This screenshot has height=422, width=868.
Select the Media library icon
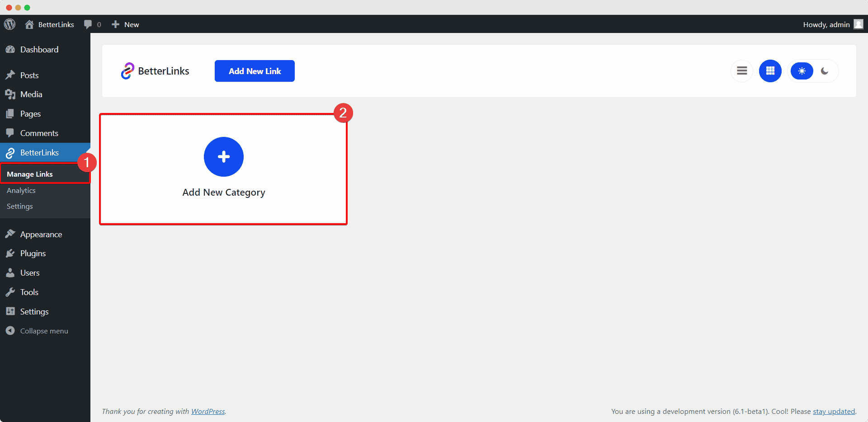pyautogui.click(x=10, y=94)
